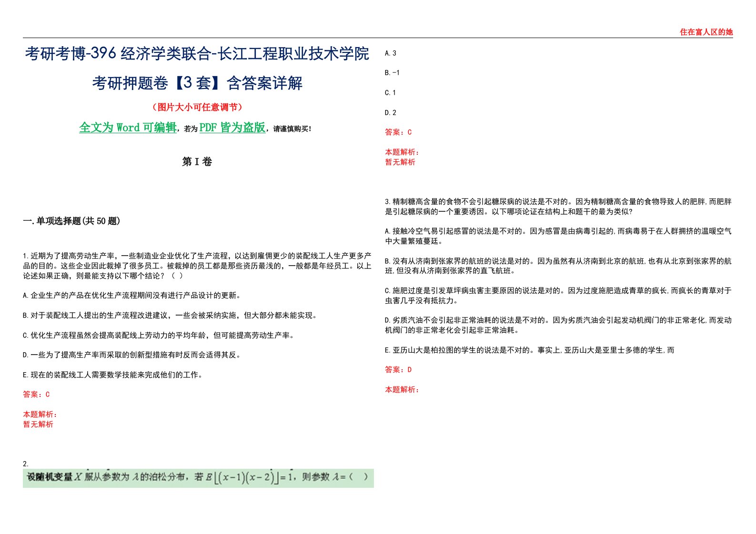Image resolution: width=756 pixels, height=534 pixels.
Task: Click the header text 住在富人区的她
Action: (x=706, y=32)
